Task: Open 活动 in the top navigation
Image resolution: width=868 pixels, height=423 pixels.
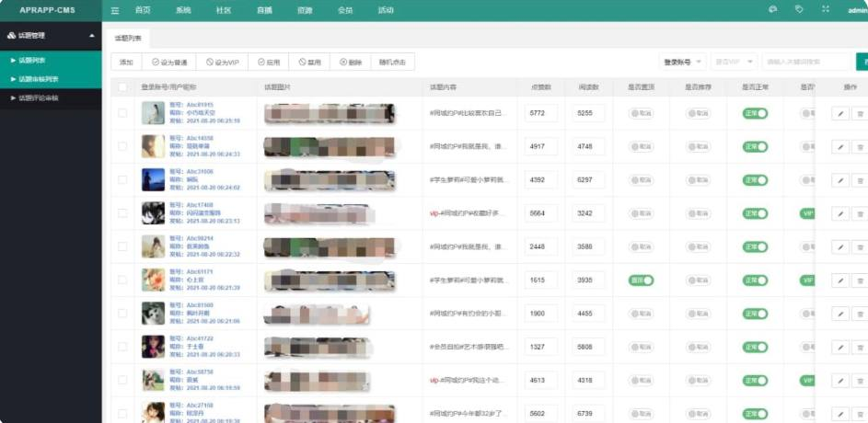Action: (x=386, y=10)
